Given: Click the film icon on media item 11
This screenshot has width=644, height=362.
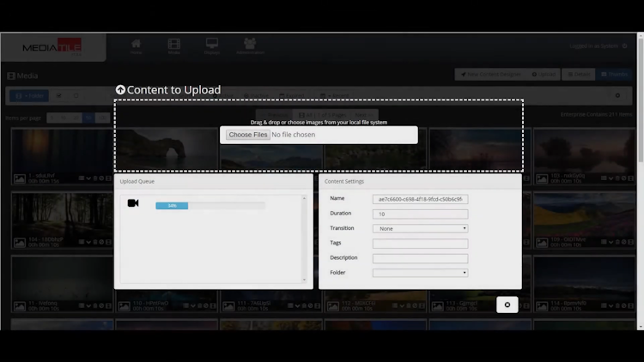Looking at the screenshot, I should 108,305.
